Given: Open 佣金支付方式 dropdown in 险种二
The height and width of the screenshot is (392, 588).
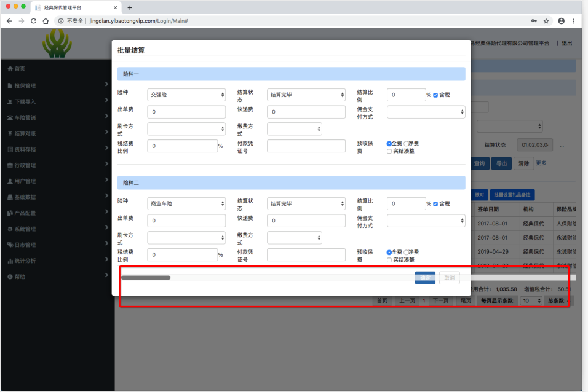Looking at the screenshot, I should pyautogui.click(x=426, y=221).
